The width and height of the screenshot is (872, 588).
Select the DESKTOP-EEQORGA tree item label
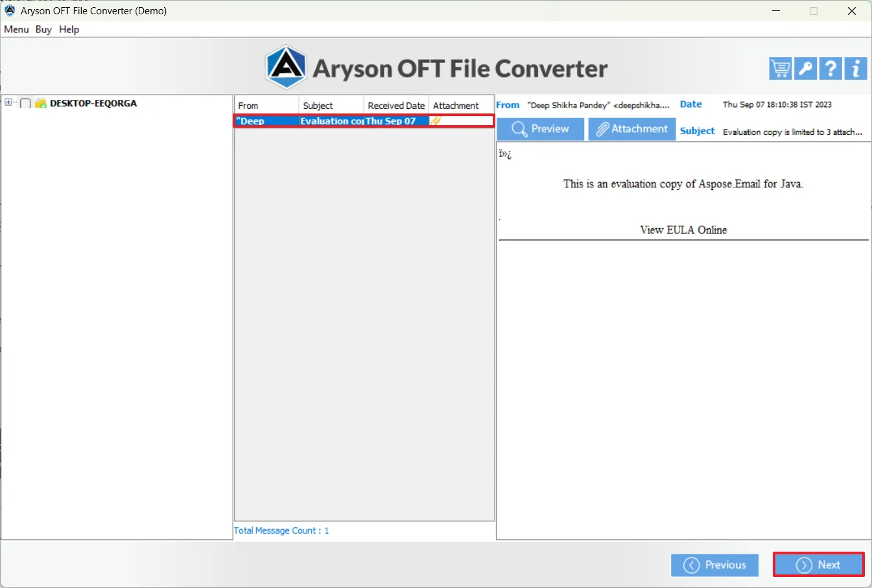(93, 103)
